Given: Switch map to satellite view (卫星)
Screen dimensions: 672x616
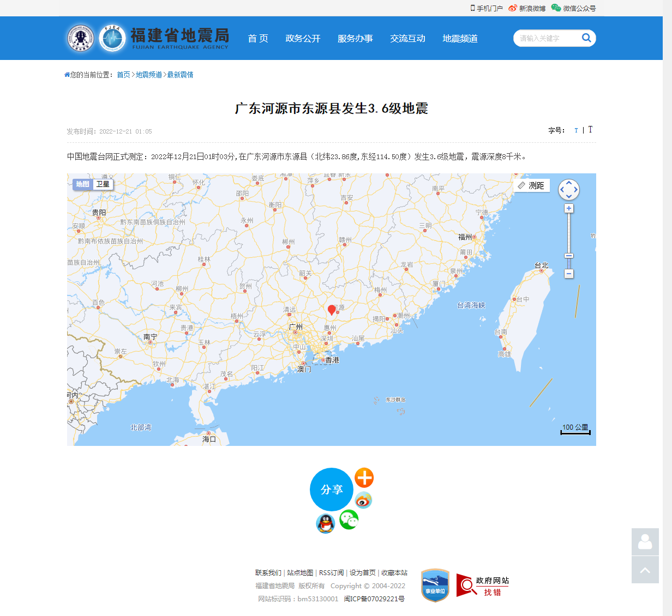Looking at the screenshot, I should coord(103,184).
